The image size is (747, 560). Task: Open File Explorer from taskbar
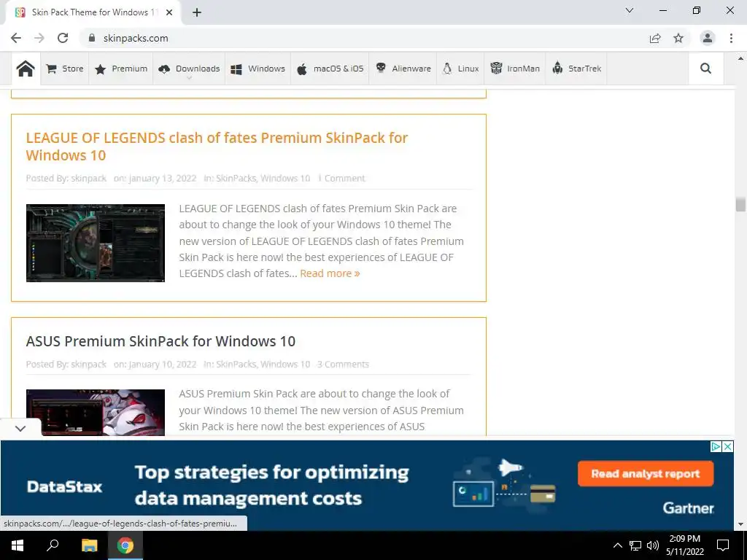(89, 545)
